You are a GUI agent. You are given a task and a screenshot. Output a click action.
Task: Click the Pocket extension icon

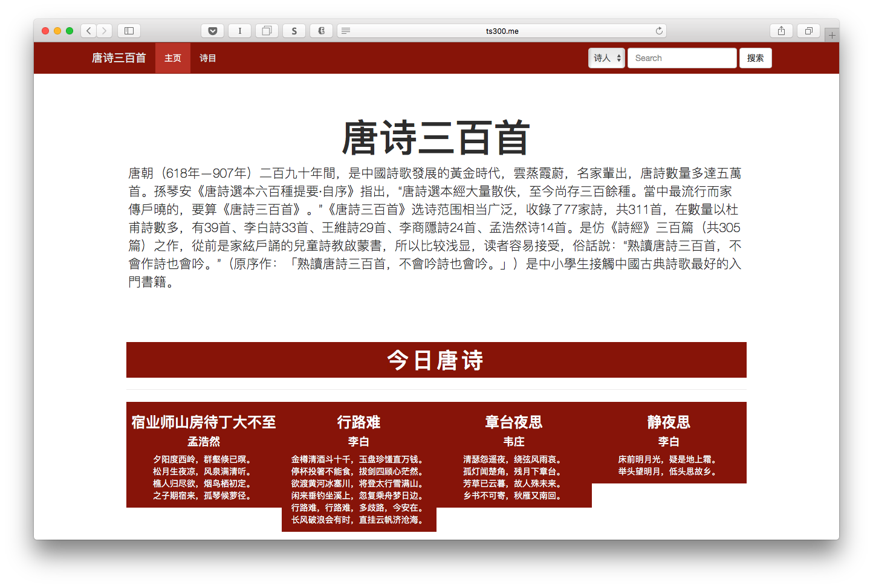click(213, 31)
